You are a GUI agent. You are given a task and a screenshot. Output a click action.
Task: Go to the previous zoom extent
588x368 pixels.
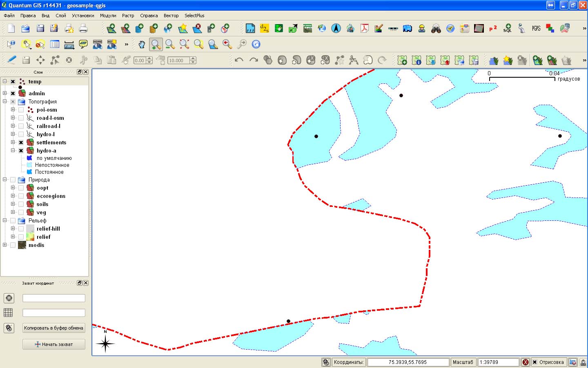click(x=227, y=44)
